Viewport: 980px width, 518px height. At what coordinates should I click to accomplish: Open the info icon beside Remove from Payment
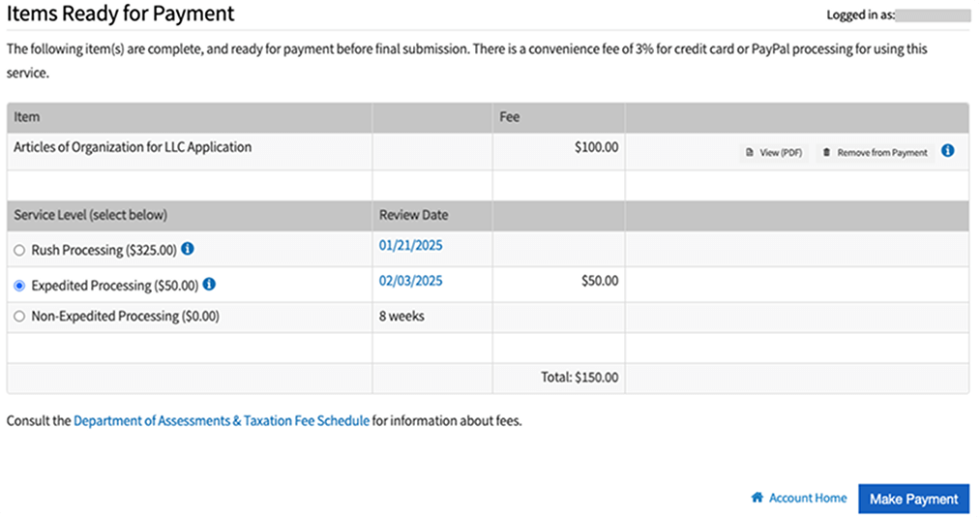(947, 151)
